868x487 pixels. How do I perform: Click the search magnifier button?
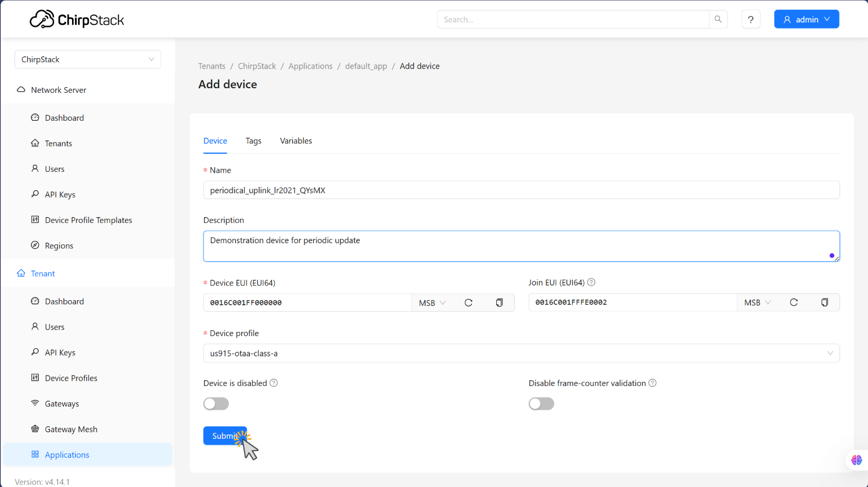[718, 19]
